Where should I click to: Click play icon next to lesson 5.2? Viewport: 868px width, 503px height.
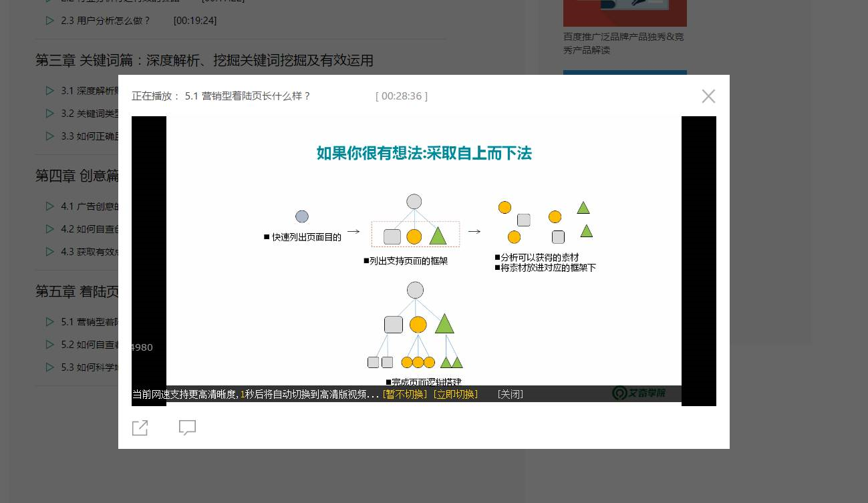click(50, 345)
